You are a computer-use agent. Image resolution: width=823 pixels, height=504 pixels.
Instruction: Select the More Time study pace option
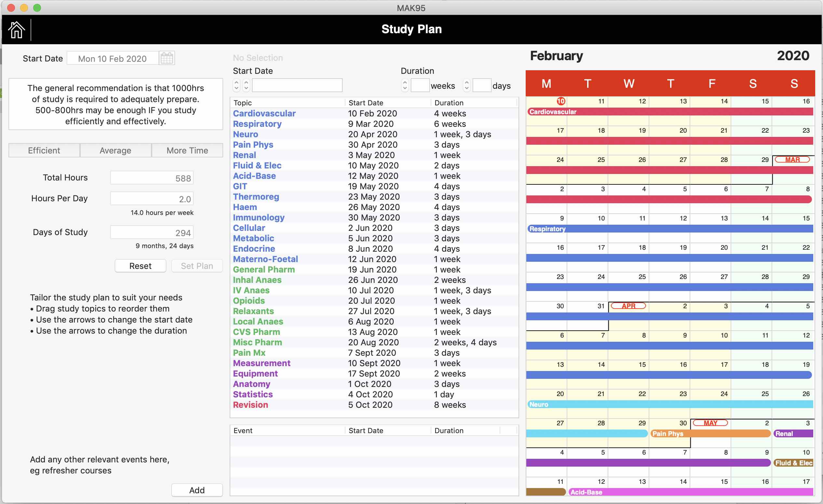pos(187,151)
